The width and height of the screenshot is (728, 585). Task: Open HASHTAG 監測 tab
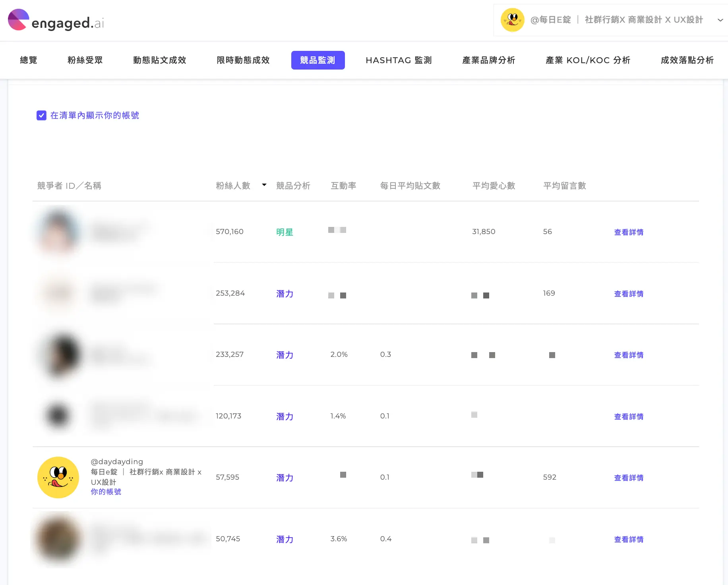(399, 60)
